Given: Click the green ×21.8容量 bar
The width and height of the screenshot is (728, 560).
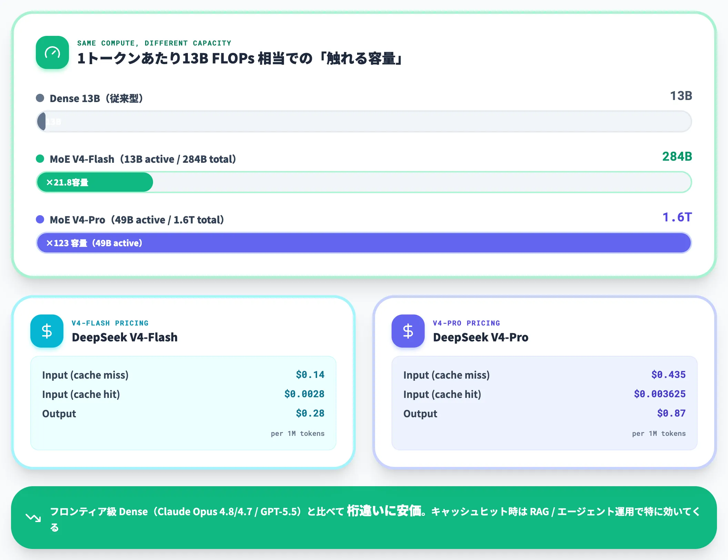Looking at the screenshot, I should tap(95, 182).
